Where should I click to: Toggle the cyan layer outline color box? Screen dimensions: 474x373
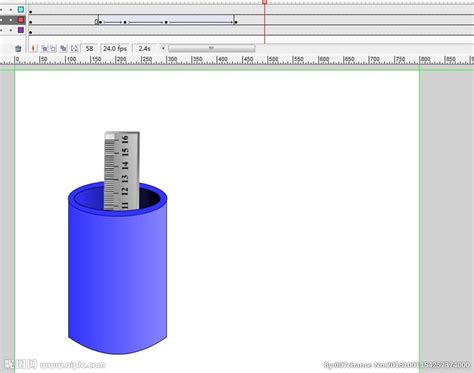21,9
